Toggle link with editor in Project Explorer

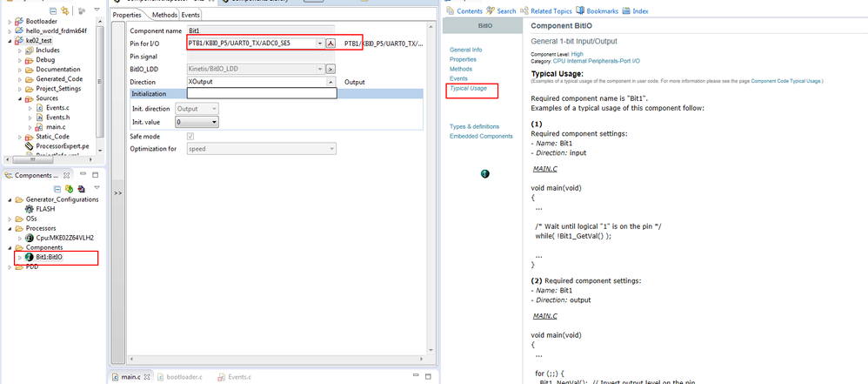65,10
